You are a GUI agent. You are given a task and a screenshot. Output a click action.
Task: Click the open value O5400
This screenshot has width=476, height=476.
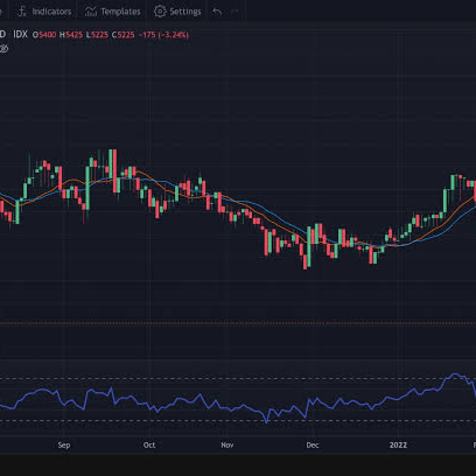point(44,35)
